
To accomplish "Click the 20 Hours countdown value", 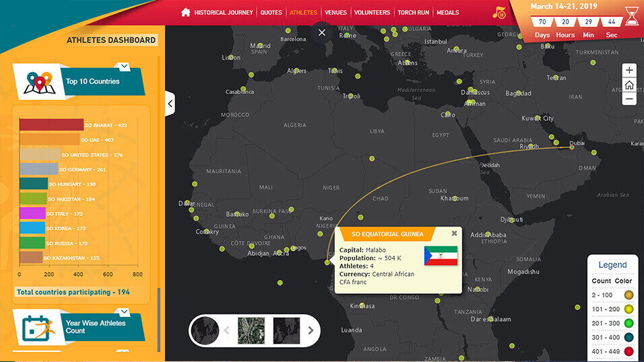I will pyautogui.click(x=566, y=22).
